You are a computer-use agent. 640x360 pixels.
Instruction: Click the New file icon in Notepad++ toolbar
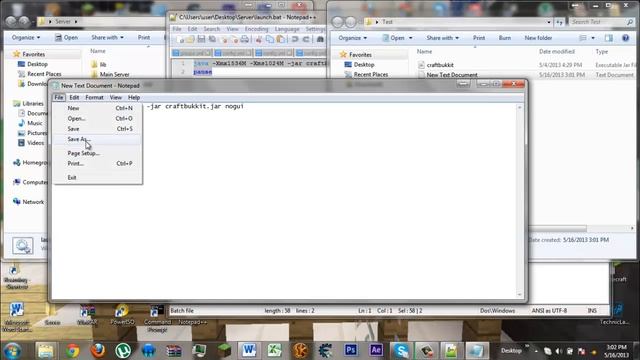pos(180,40)
